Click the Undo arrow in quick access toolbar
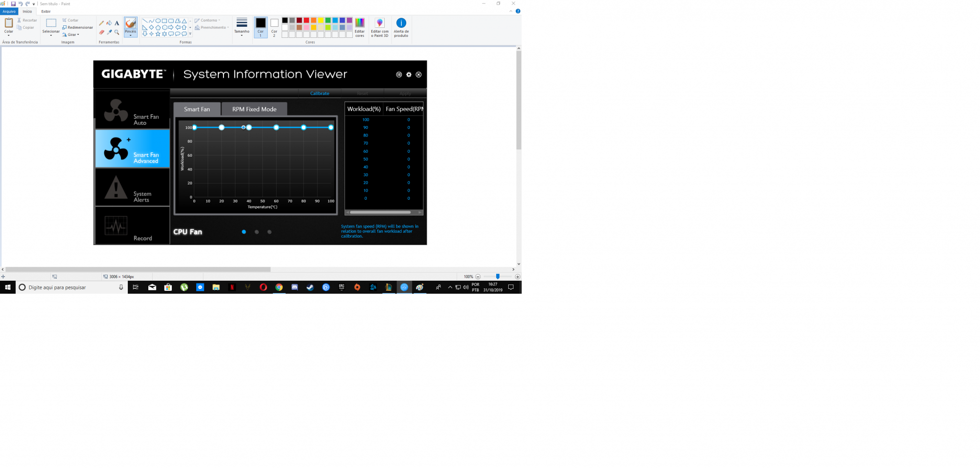This screenshot has width=980, height=468. coord(20,4)
